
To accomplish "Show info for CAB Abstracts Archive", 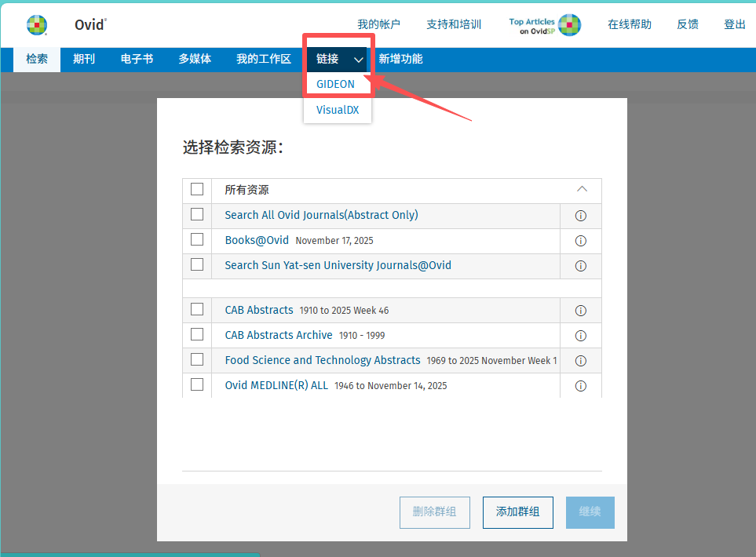I will (581, 336).
